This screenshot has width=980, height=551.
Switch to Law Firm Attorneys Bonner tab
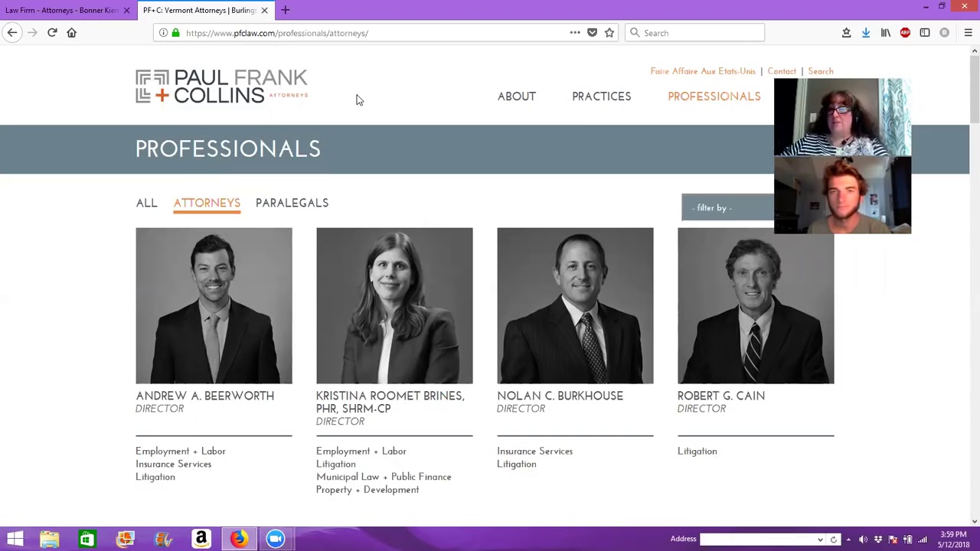(x=67, y=11)
